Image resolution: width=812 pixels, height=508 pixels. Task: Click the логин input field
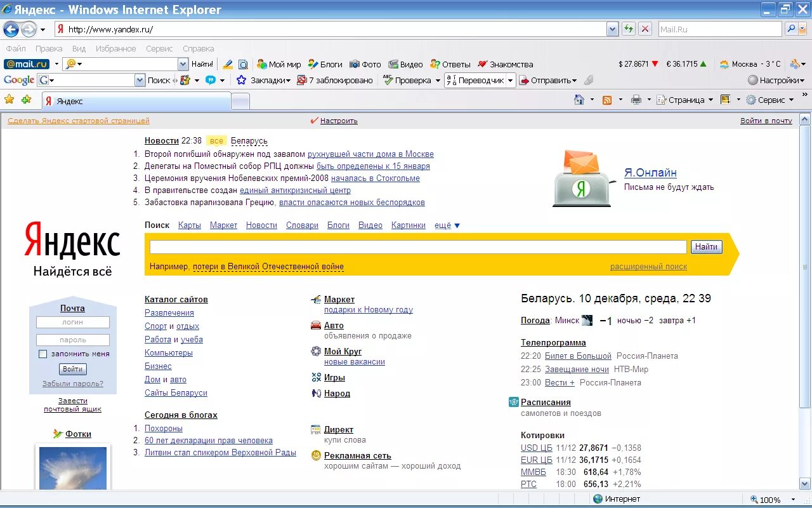point(73,323)
